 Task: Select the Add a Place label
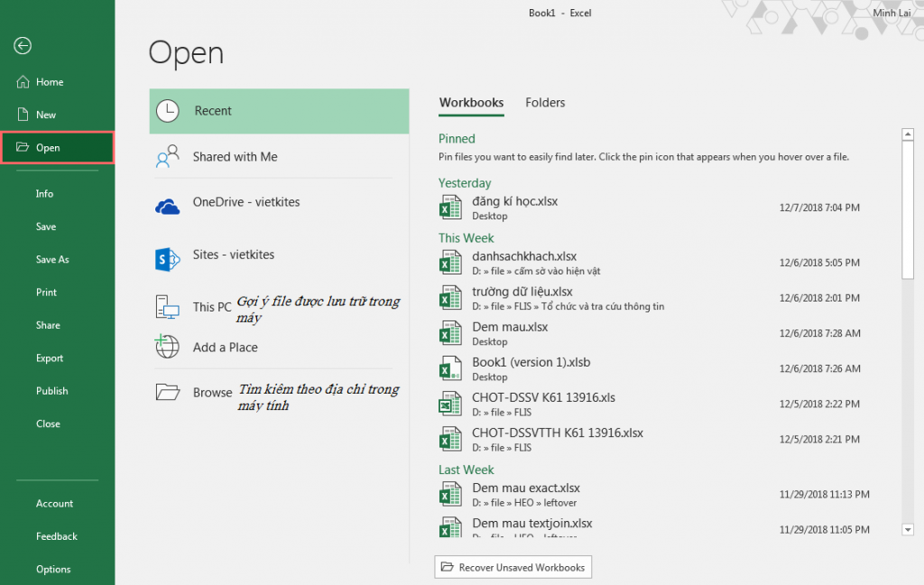pyautogui.click(x=225, y=348)
